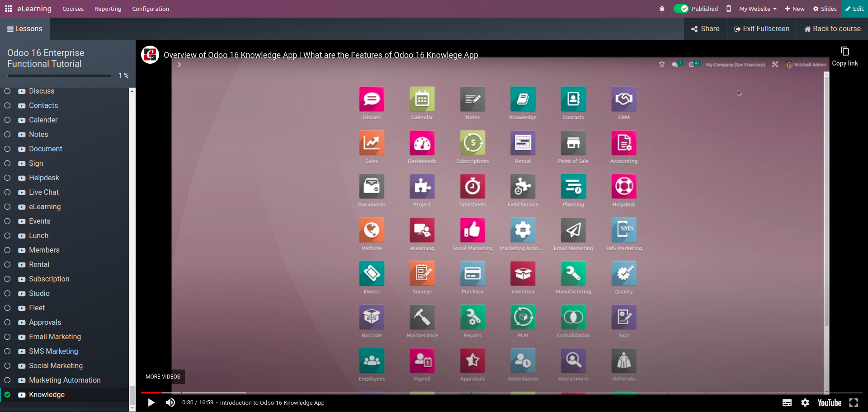Toggle video subtitles button
The height and width of the screenshot is (412, 868).
787,403
